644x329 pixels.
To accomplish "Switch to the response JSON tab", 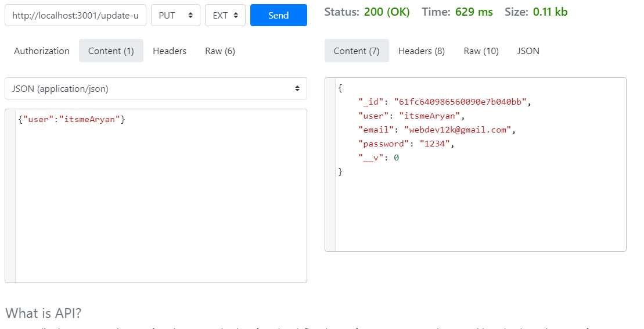I will coord(528,51).
